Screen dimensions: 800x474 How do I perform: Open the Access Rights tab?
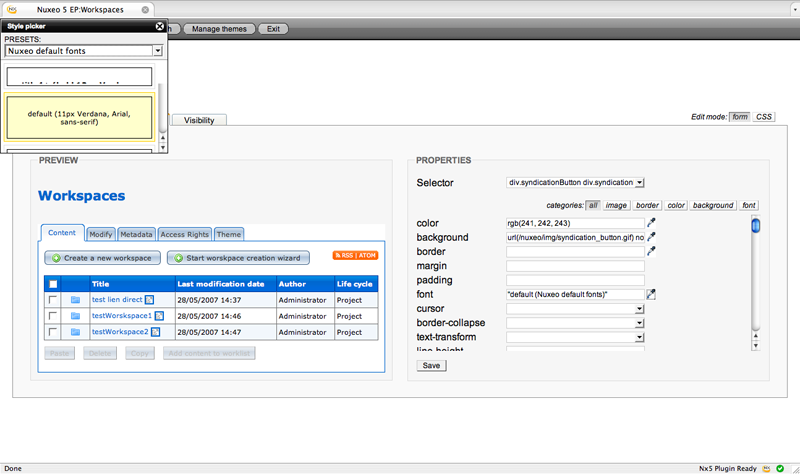pyautogui.click(x=185, y=234)
